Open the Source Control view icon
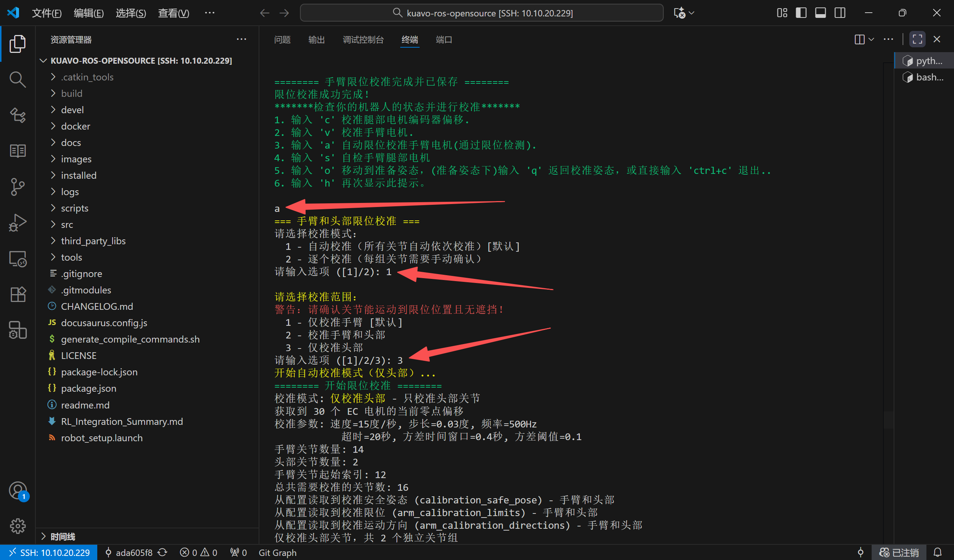 (x=18, y=187)
